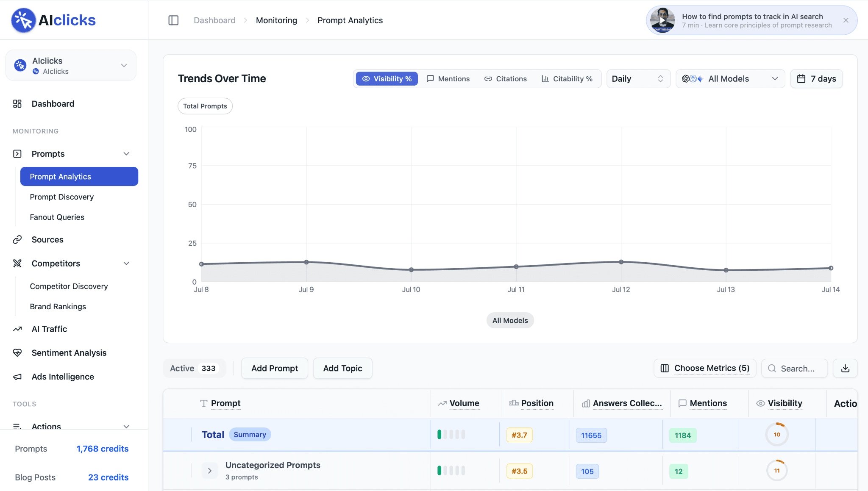Open Ads Intelligence megaphone icon
Image resolution: width=868 pixels, height=491 pixels.
point(17,377)
